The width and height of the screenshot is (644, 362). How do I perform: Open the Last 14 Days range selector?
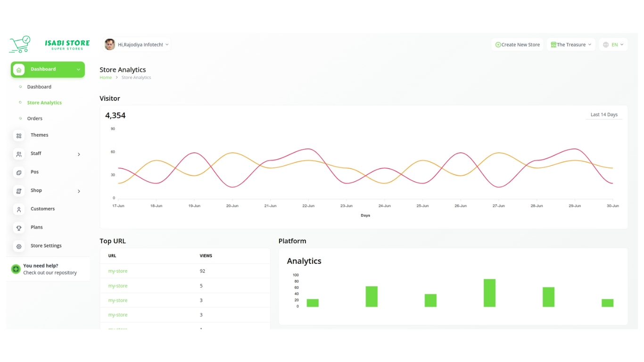604,115
